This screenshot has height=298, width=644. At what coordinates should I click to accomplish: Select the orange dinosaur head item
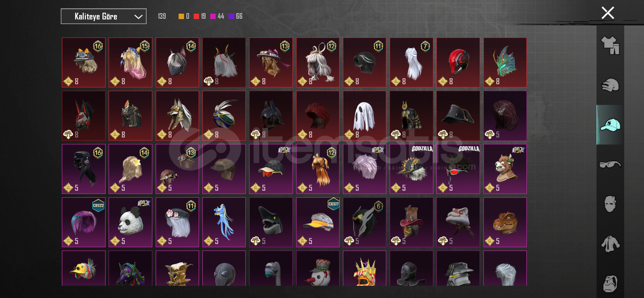pyautogui.click(x=505, y=222)
